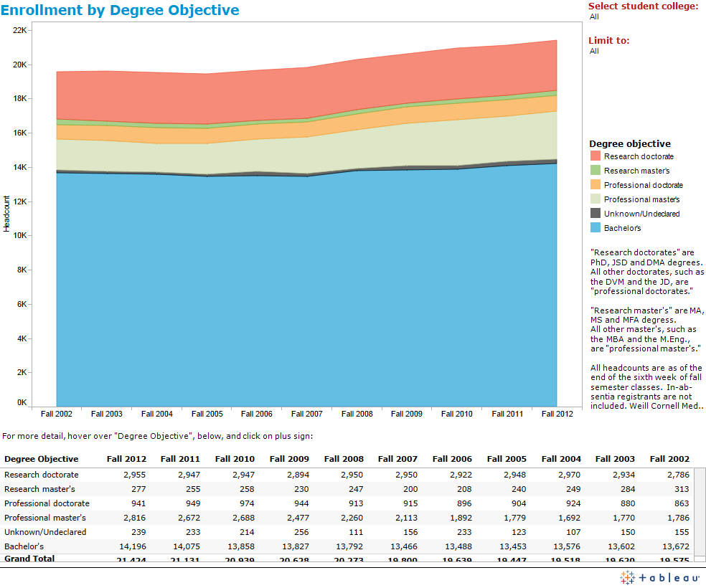Select the Professional master's legend label
The width and height of the screenshot is (706, 588).
coord(641,199)
